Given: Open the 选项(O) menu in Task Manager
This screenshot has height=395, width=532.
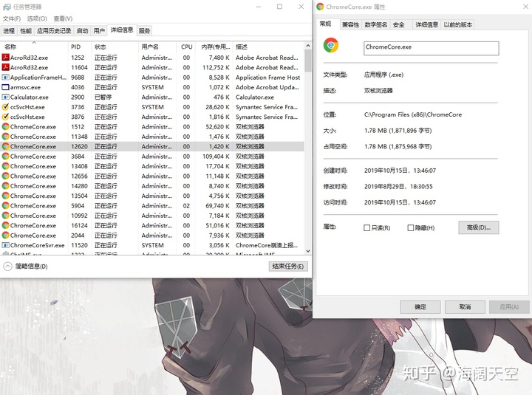Looking at the screenshot, I should [37, 18].
